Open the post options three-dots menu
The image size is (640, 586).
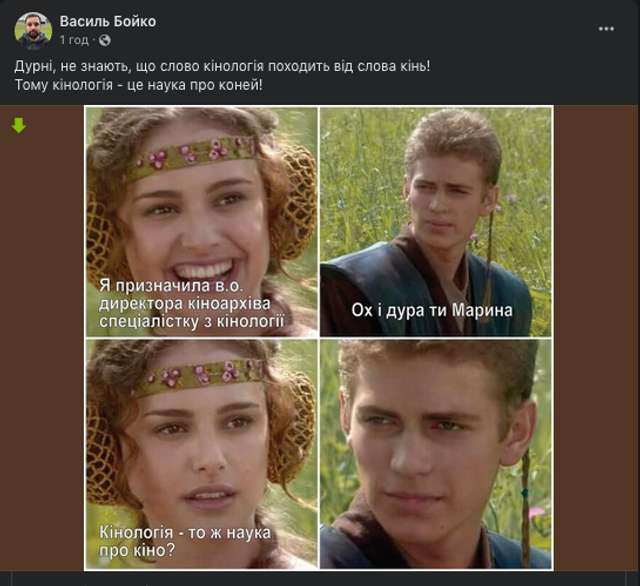tap(606, 28)
